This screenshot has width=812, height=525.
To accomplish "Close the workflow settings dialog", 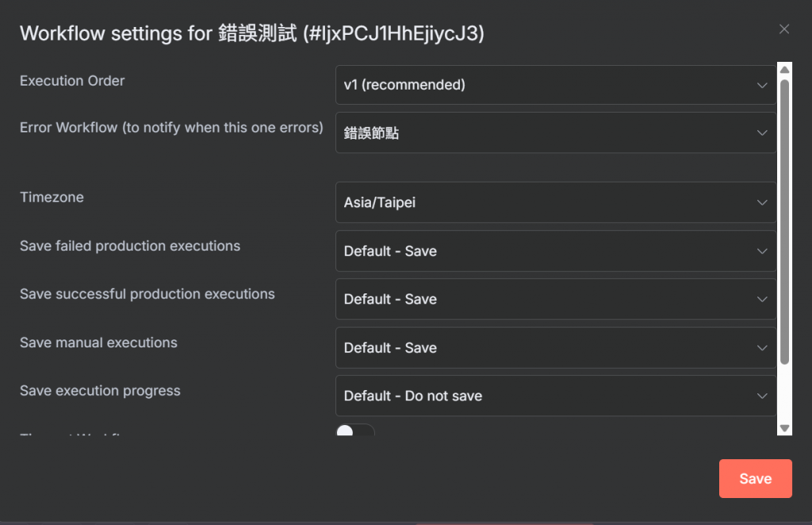I will tap(784, 29).
